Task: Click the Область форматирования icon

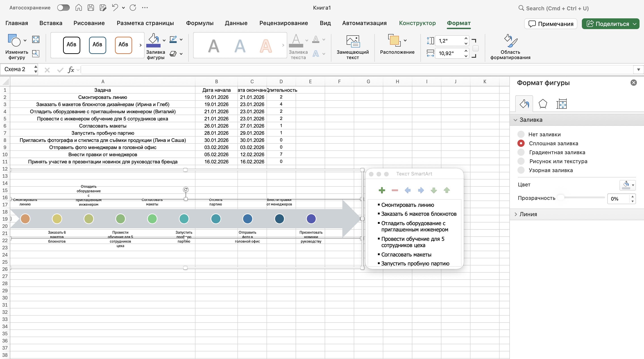Action: pos(510,41)
